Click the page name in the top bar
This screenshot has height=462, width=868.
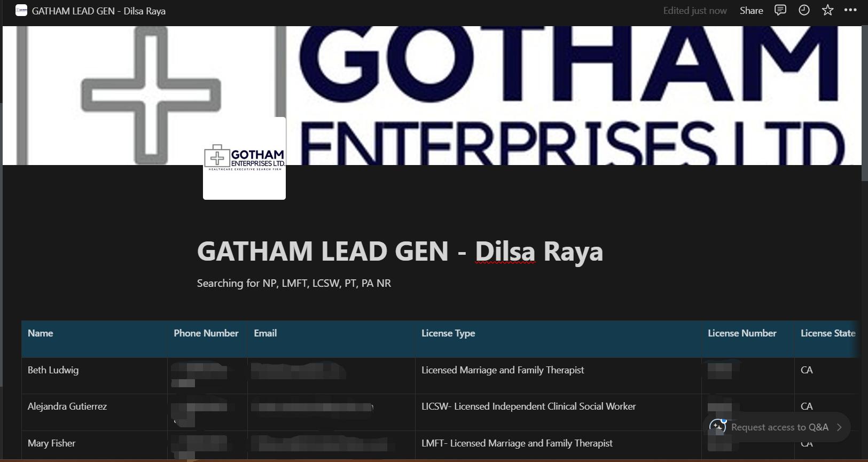tap(99, 11)
